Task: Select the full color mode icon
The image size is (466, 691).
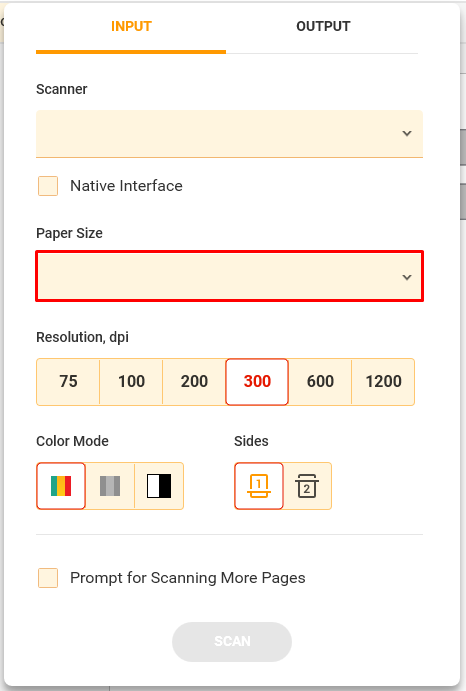Action: [61, 486]
